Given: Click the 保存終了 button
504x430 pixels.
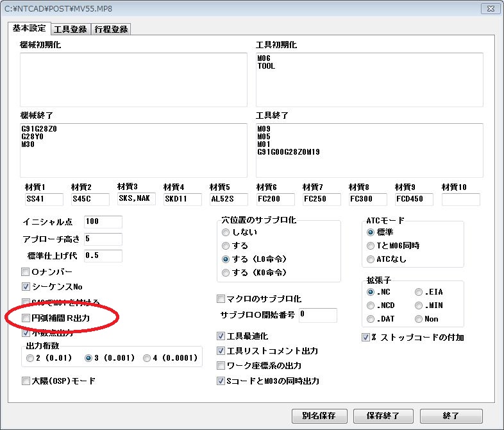Looking at the screenshot, I should click(x=383, y=416).
